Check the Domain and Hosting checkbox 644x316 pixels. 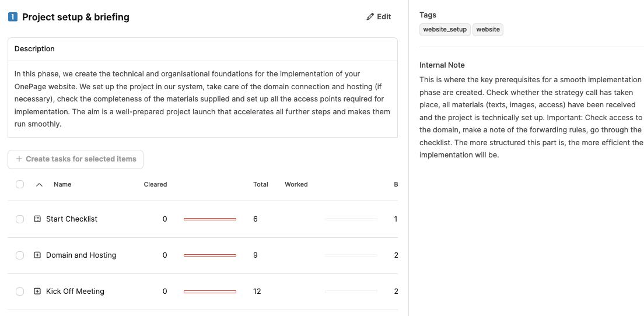click(20, 255)
